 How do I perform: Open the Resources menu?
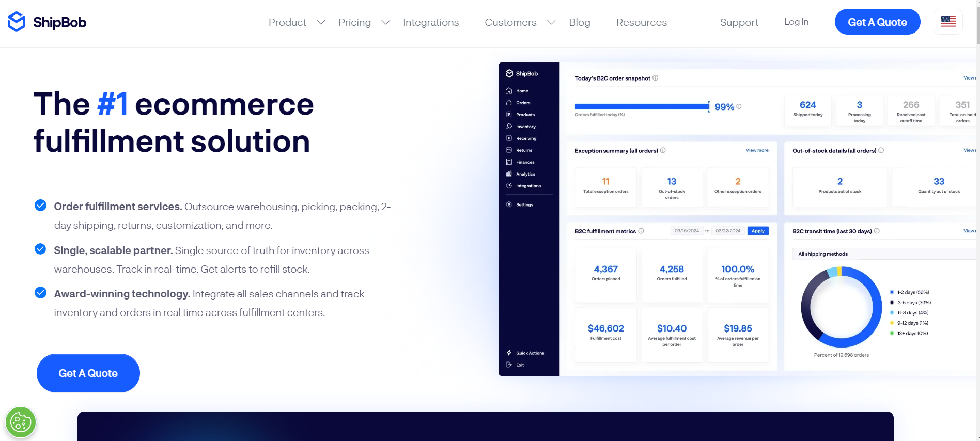coord(642,22)
